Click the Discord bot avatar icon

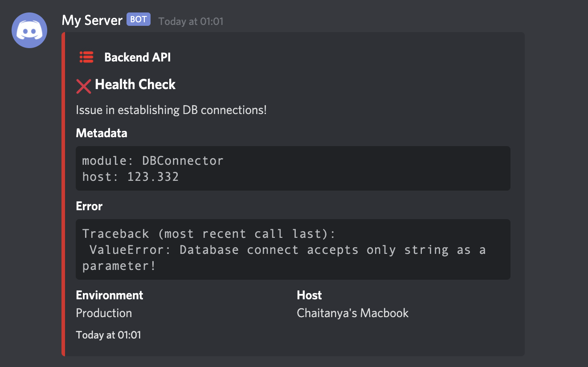(x=29, y=30)
